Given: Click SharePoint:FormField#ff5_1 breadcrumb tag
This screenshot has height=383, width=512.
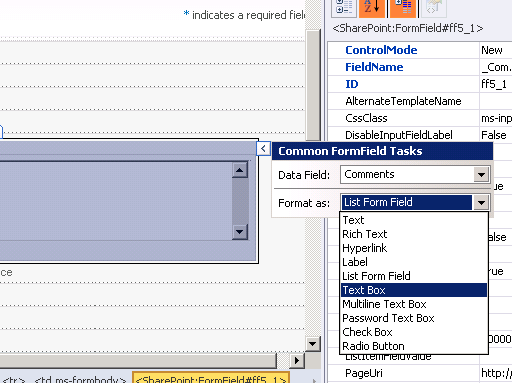Looking at the screenshot, I should click(211, 379).
